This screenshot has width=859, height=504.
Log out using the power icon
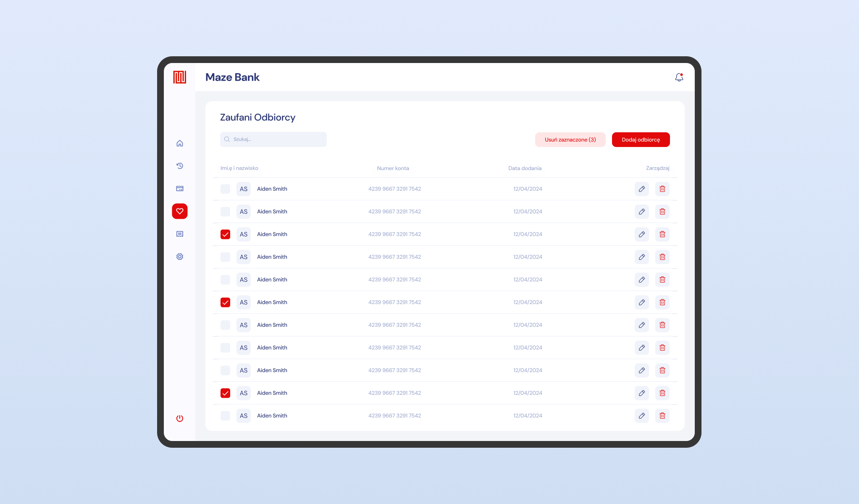[x=180, y=418]
